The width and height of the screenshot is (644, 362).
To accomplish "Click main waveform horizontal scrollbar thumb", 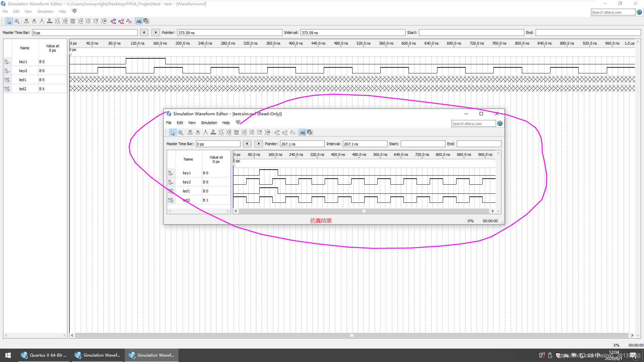I will pos(352,335).
